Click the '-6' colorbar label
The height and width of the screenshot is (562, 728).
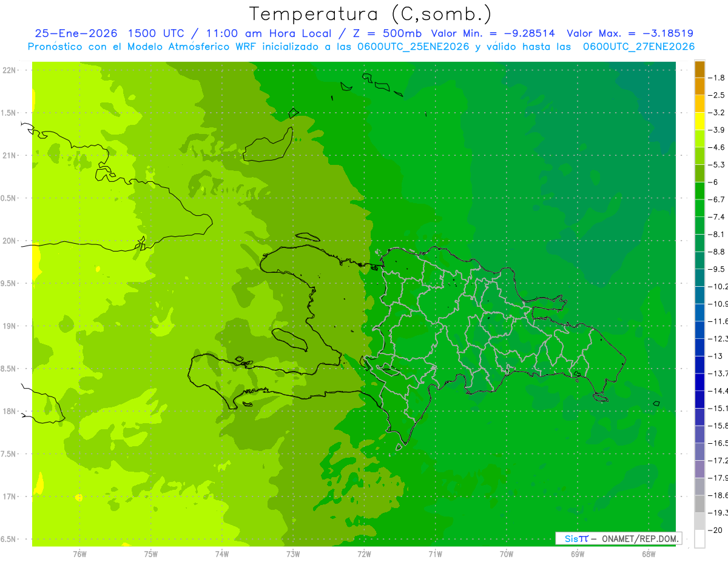click(714, 182)
